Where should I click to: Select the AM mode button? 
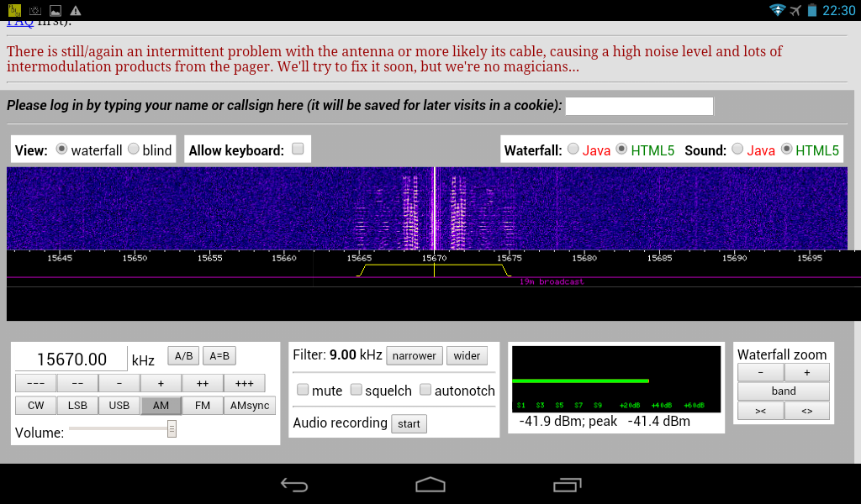click(x=161, y=405)
